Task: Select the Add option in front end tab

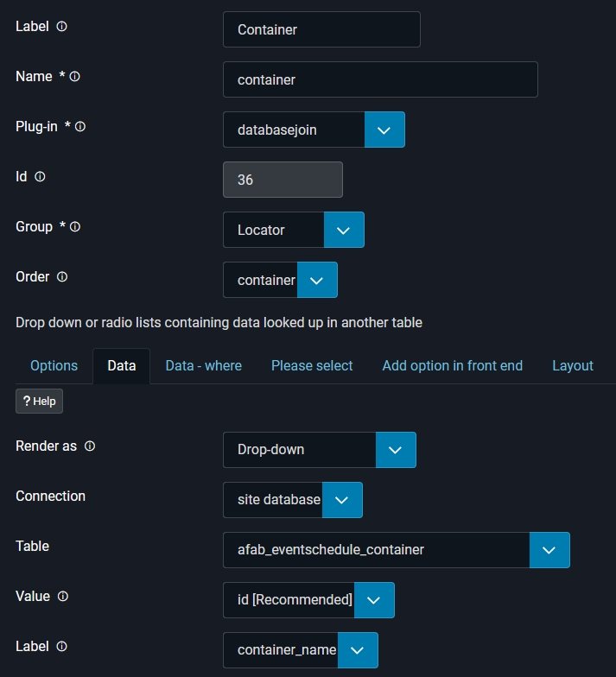Action: (x=452, y=366)
